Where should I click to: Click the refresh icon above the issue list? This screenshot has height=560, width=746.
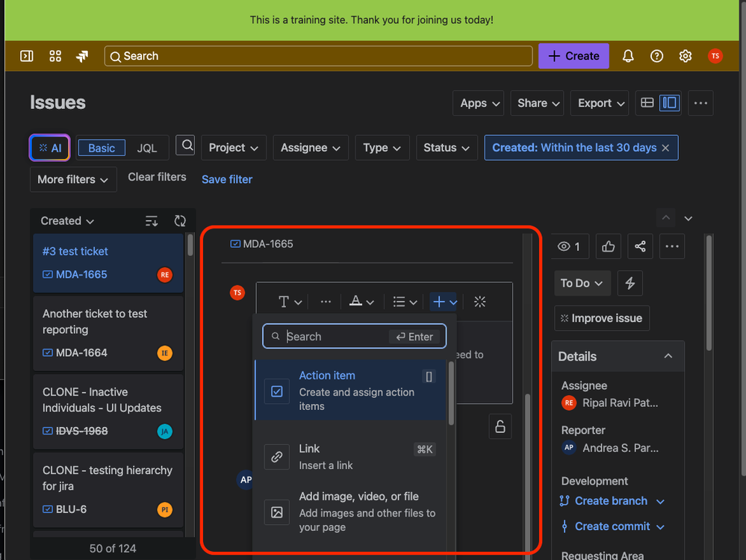(180, 221)
